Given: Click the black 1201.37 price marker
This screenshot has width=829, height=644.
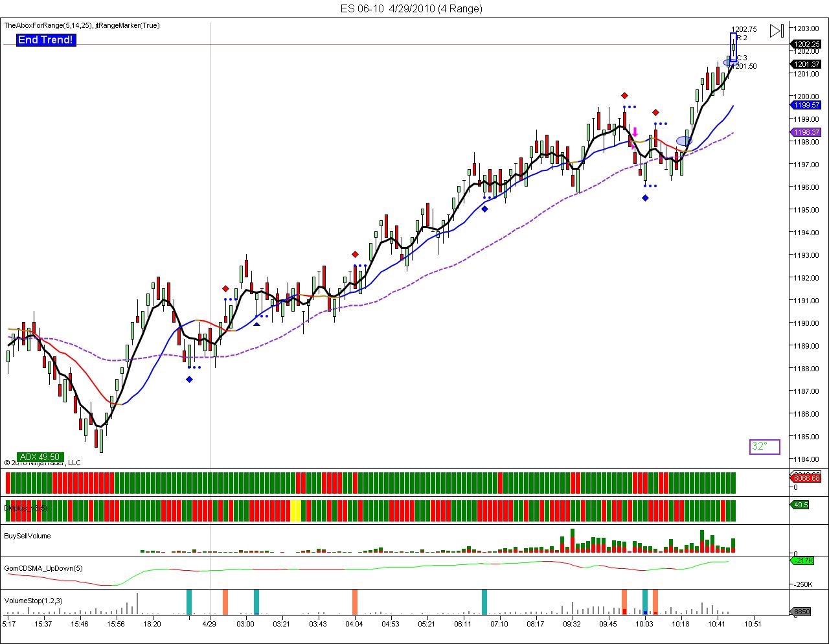Looking at the screenshot, I should pos(806,64).
